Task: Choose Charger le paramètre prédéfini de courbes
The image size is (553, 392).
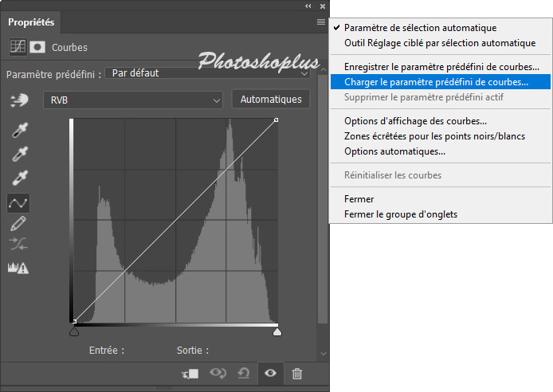Action: 436,81
